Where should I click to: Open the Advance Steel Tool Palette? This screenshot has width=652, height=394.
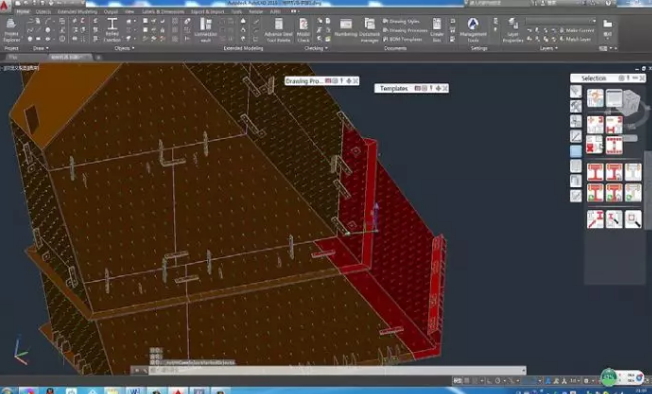point(278,30)
